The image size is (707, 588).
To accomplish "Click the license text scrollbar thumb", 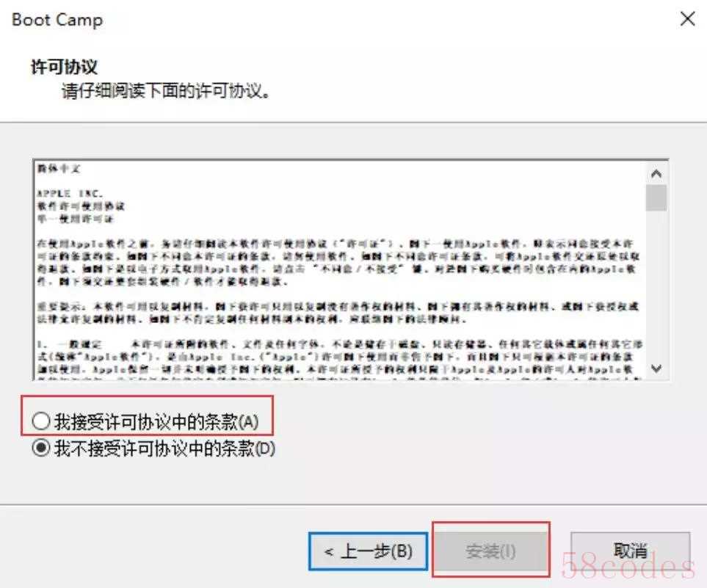I will [656, 197].
